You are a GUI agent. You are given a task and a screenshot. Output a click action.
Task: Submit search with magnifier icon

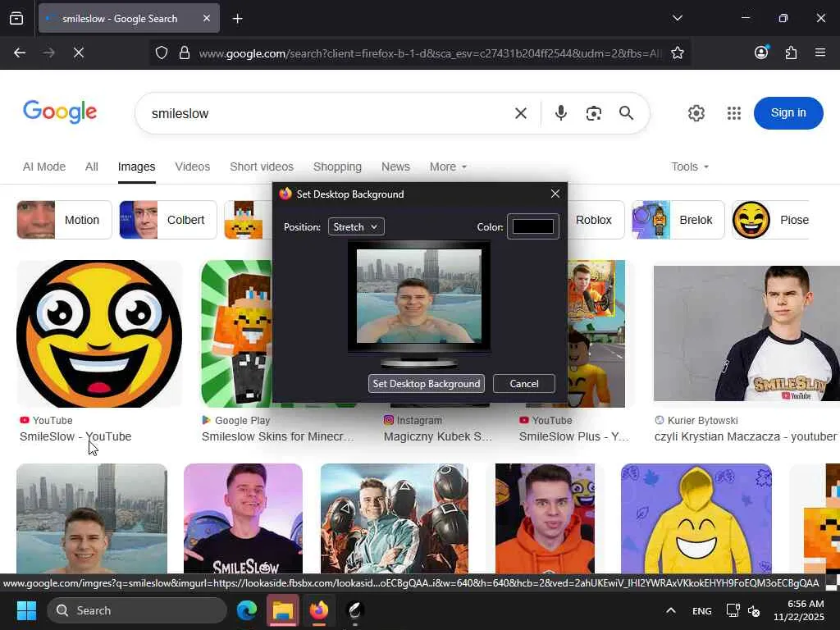pyautogui.click(x=626, y=113)
